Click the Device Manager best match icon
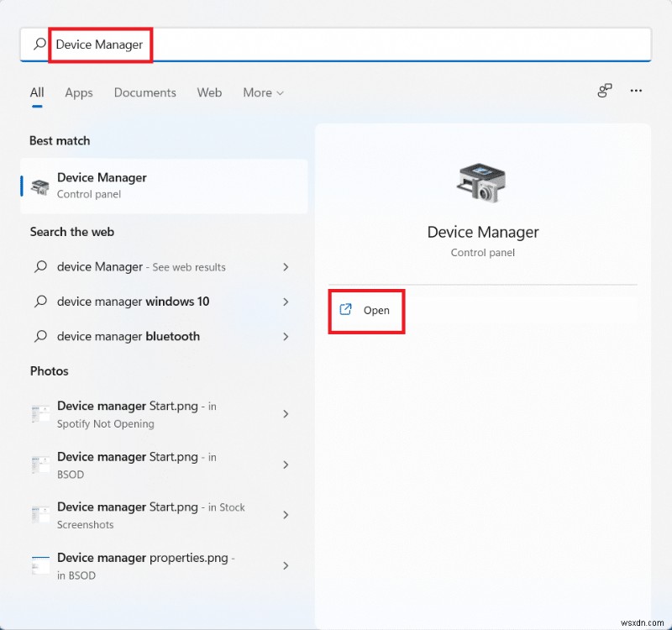Screen dimensions: 672x630 (39, 186)
